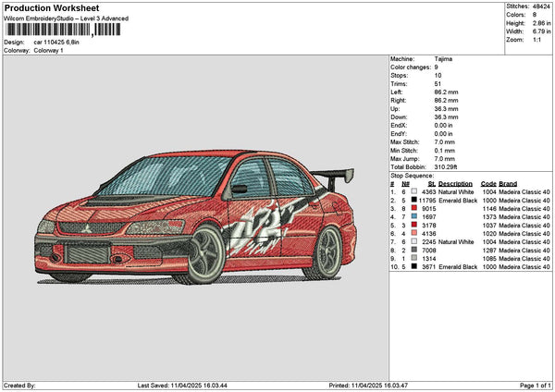This screenshot has width=555, height=392.
Task: Click the 'Last Saved: 11/04/2025 16.03.44' footer
Action: click(182, 386)
